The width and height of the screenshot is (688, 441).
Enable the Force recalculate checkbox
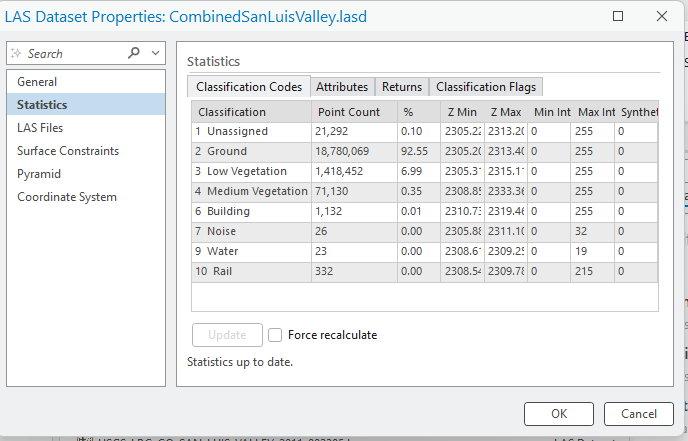(277, 335)
